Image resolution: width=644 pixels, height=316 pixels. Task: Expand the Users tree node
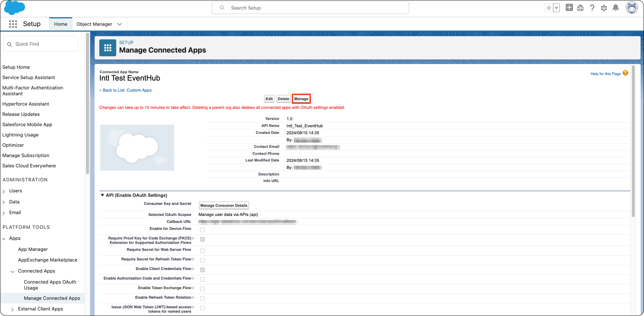coord(4,191)
